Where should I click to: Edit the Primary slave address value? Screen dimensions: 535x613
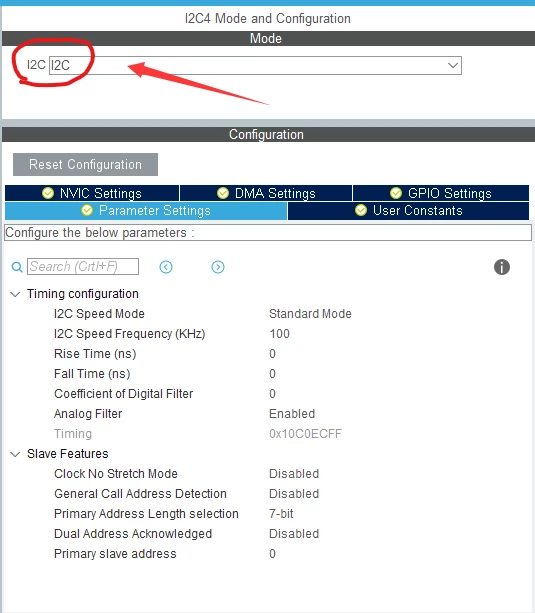coord(272,554)
